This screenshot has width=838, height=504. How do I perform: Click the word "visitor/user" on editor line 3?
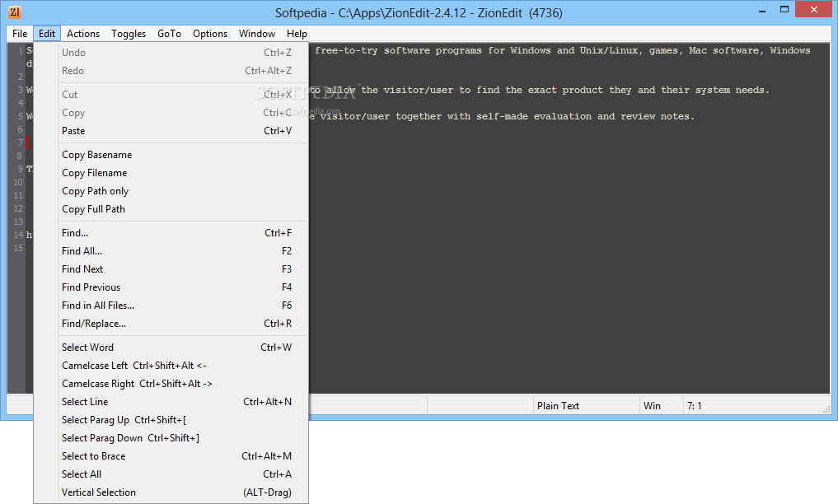point(419,91)
